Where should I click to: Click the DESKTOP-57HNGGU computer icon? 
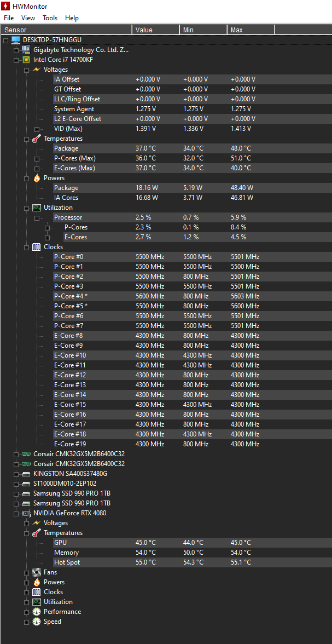point(16,40)
